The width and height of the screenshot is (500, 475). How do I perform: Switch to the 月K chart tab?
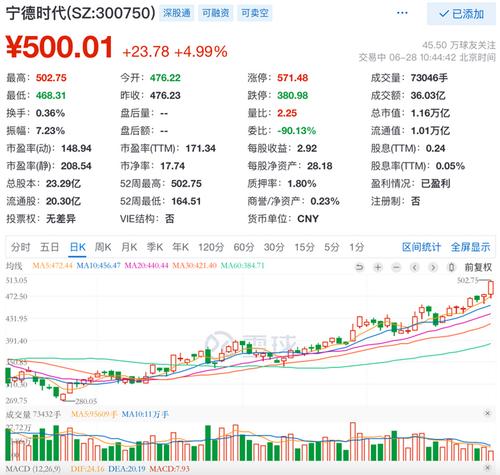(x=129, y=247)
